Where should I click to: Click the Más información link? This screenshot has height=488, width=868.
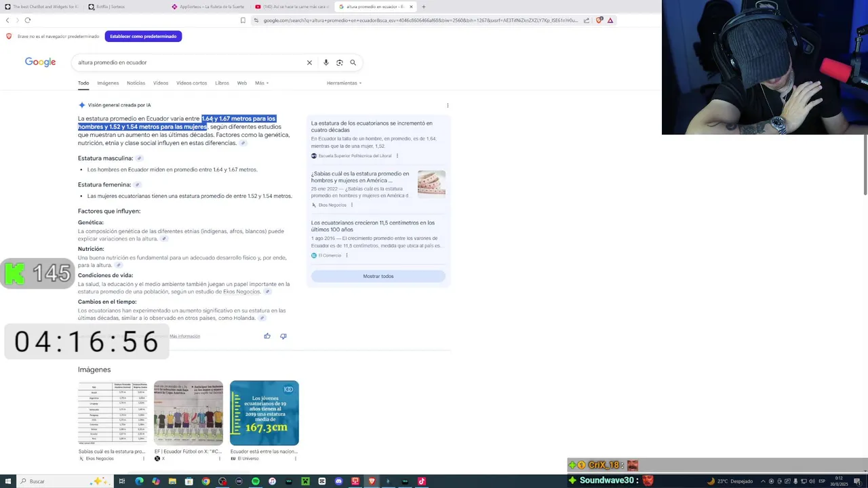coord(184,336)
